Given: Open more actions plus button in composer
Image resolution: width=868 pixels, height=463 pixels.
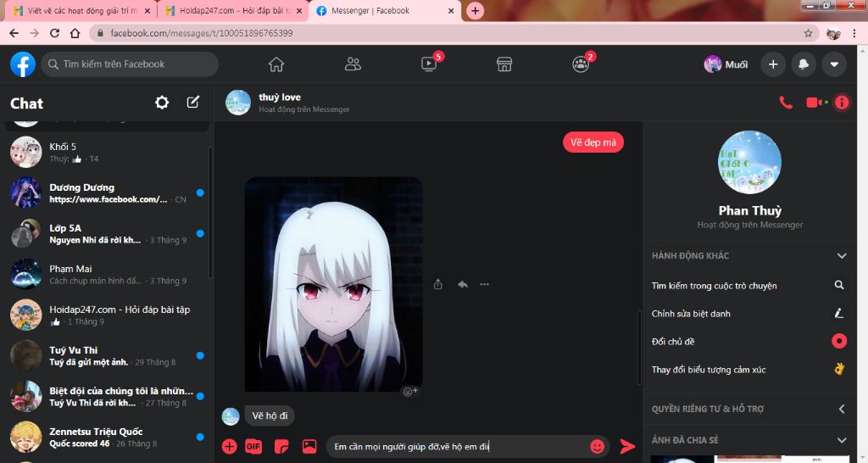Looking at the screenshot, I should 229,446.
